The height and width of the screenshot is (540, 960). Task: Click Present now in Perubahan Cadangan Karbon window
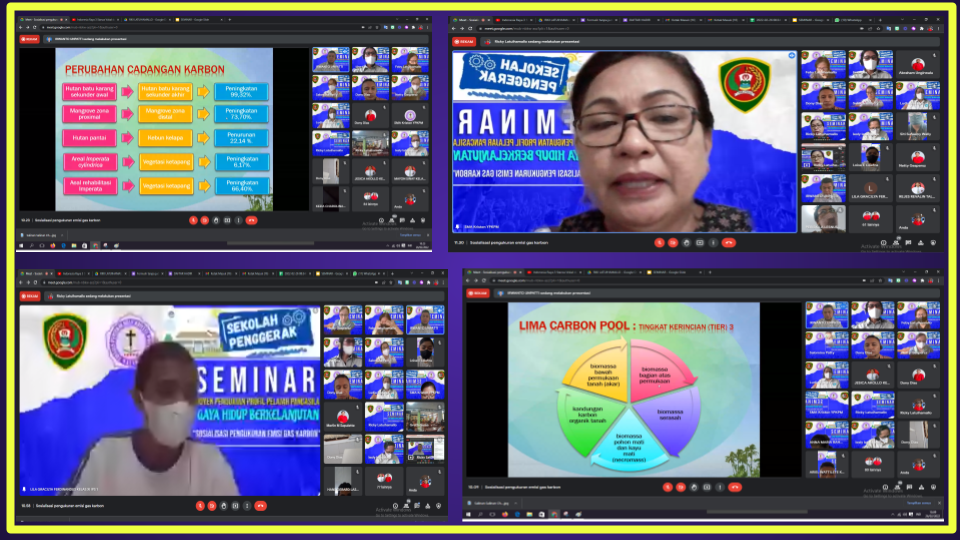227,220
